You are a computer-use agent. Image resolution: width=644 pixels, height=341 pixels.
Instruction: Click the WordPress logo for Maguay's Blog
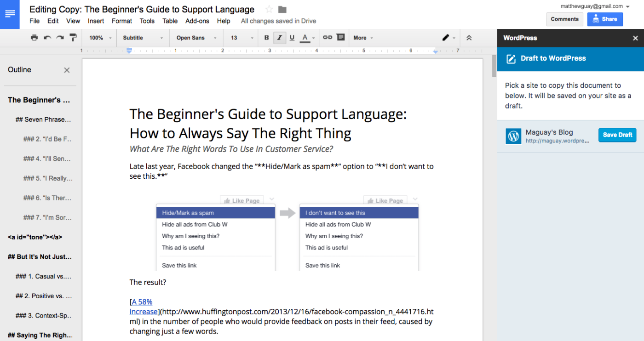pos(513,136)
